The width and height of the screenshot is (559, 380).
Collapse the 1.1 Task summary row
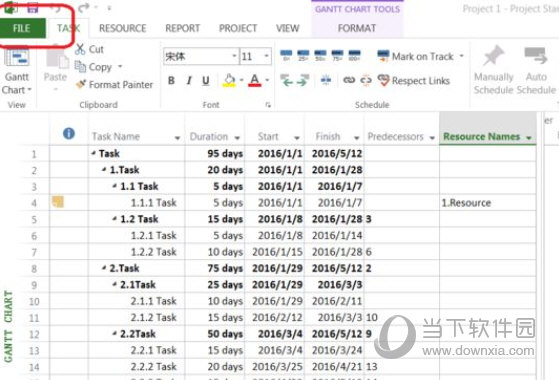click(115, 186)
